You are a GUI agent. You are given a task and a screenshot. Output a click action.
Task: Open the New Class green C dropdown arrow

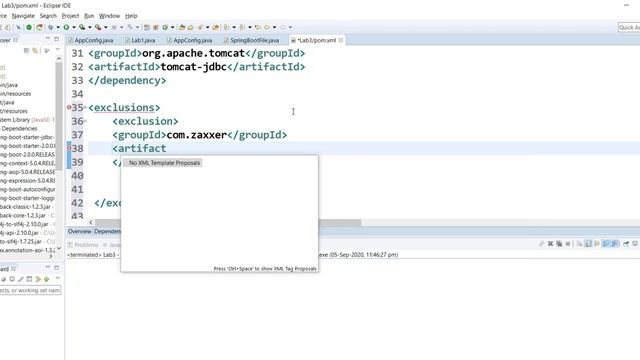[x=172, y=27]
